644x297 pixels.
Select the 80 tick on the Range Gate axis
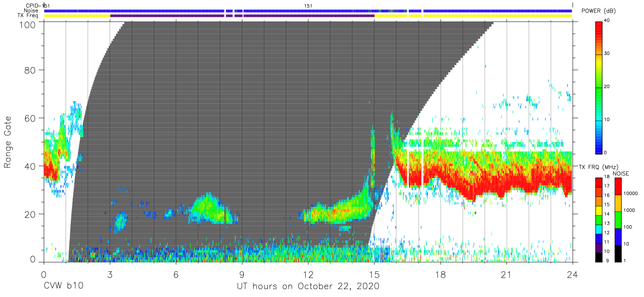pyautogui.click(x=30, y=70)
